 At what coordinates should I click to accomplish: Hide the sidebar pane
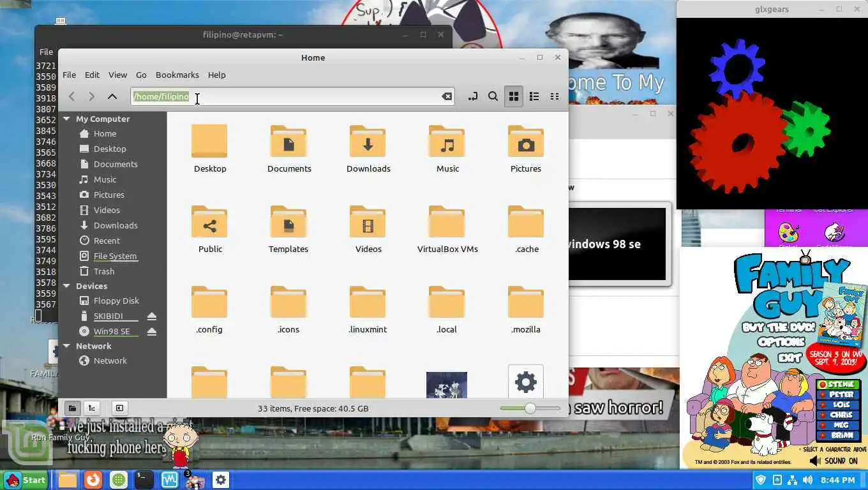click(x=119, y=408)
